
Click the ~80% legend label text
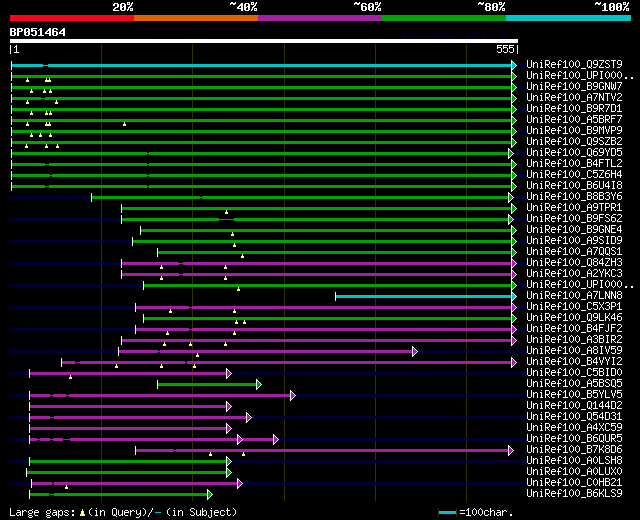[x=491, y=7]
